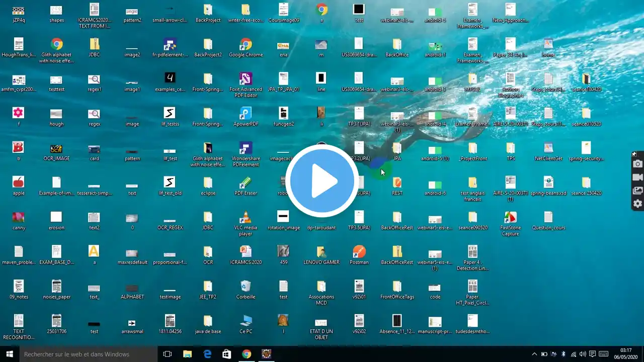Select the apple image file
The image size is (644, 362).
[x=19, y=187]
